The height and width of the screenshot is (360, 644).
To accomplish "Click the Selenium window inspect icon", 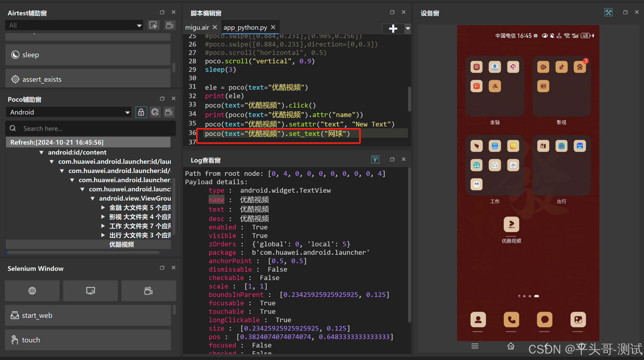I will 91,291.
